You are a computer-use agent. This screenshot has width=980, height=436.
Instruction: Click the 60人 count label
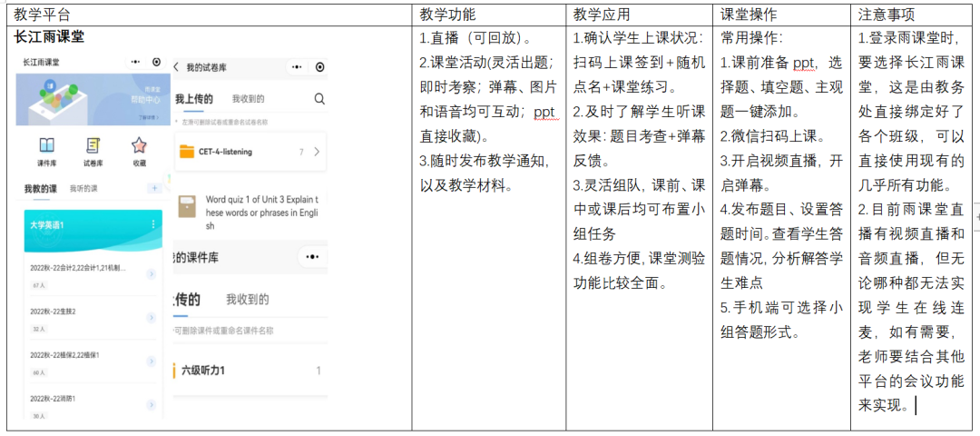pos(39,372)
